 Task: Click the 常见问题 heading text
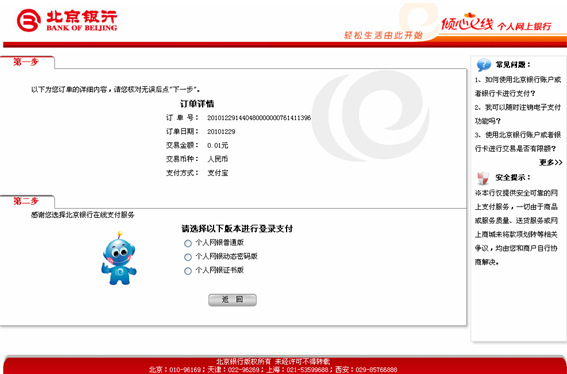[512, 65]
